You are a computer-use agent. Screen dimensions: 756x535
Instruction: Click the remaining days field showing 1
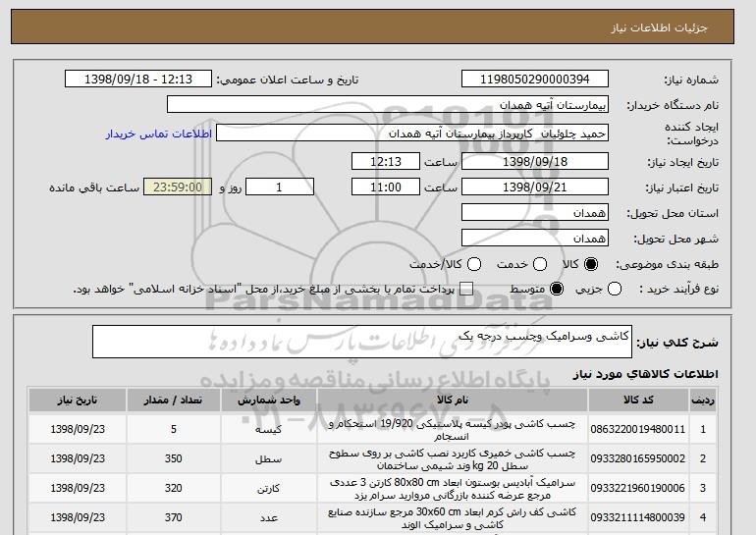tap(280, 187)
